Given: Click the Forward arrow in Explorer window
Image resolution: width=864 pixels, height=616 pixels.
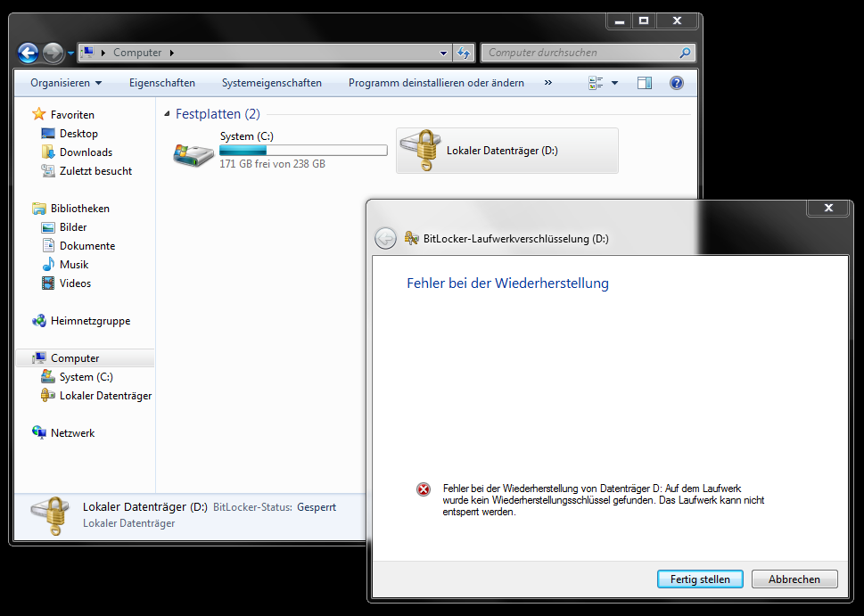Looking at the screenshot, I should (53, 53).
